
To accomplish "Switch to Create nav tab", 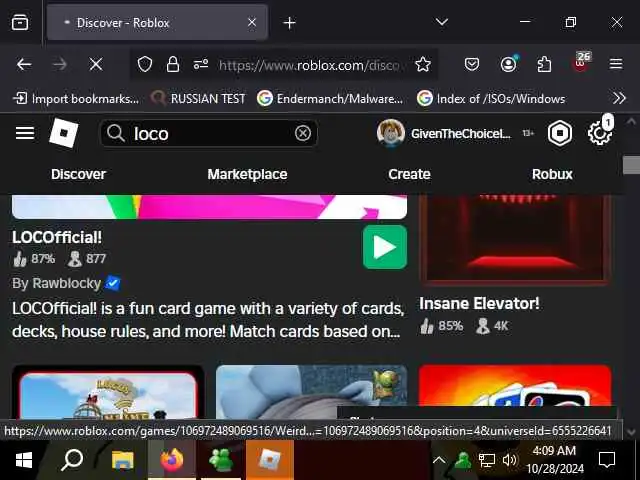I will click(409, 174).
